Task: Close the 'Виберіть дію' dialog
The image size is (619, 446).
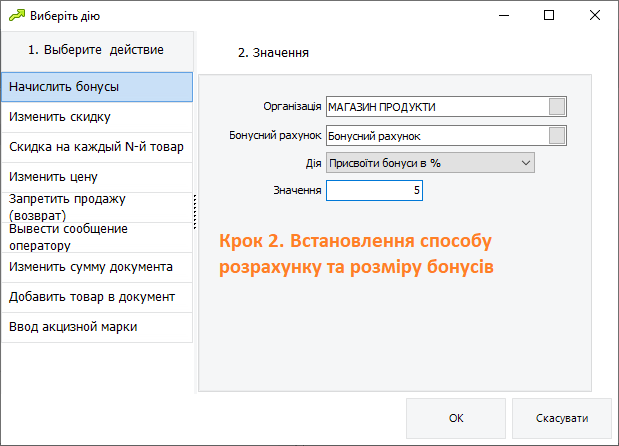Action: point(595,15)
